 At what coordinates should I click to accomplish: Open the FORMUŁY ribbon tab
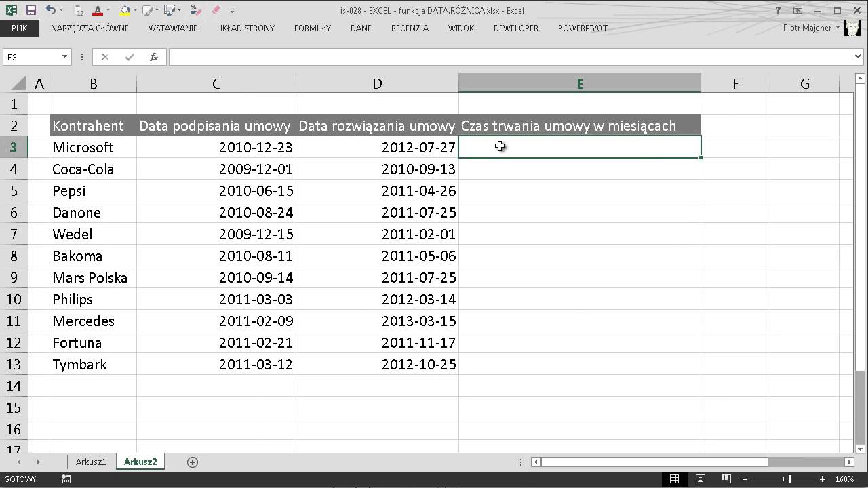click(313, 28)
